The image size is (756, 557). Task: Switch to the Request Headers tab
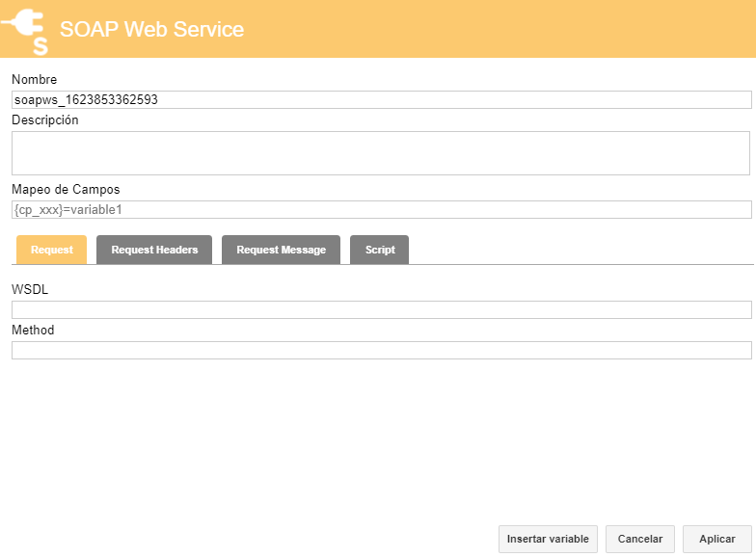pyautogui.click(x=154, y=250)
